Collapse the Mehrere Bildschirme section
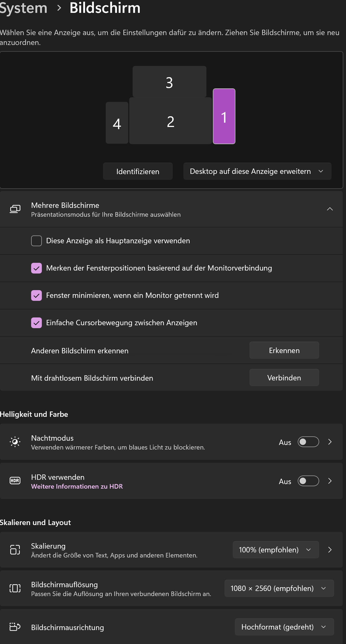Screen dimensions: 346x644 330,209
